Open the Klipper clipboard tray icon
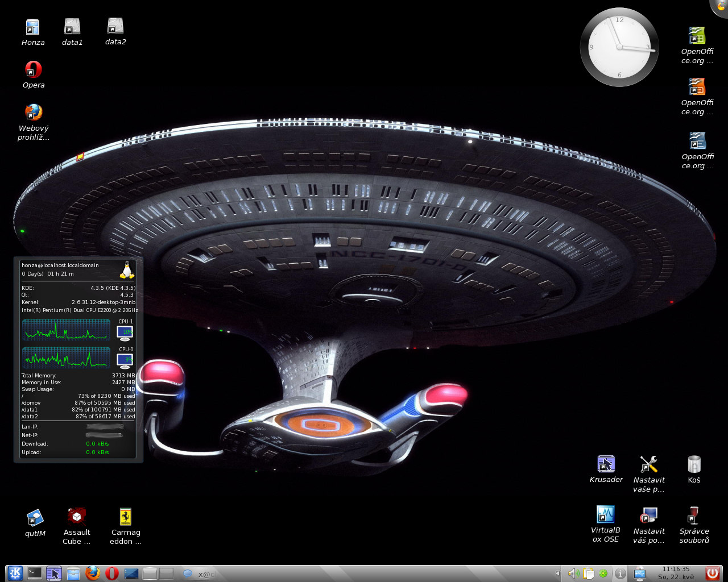728x582 pixels. (x=588, y=573)
